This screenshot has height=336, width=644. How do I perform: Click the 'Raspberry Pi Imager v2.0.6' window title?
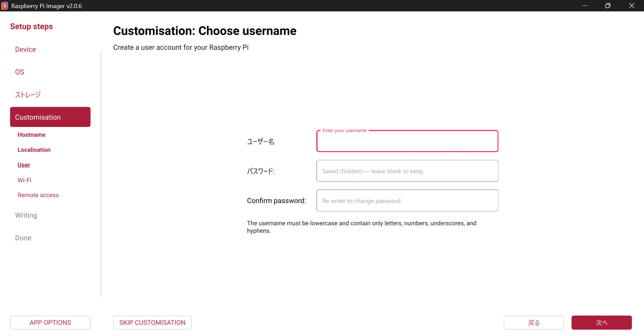click(47, 6)
